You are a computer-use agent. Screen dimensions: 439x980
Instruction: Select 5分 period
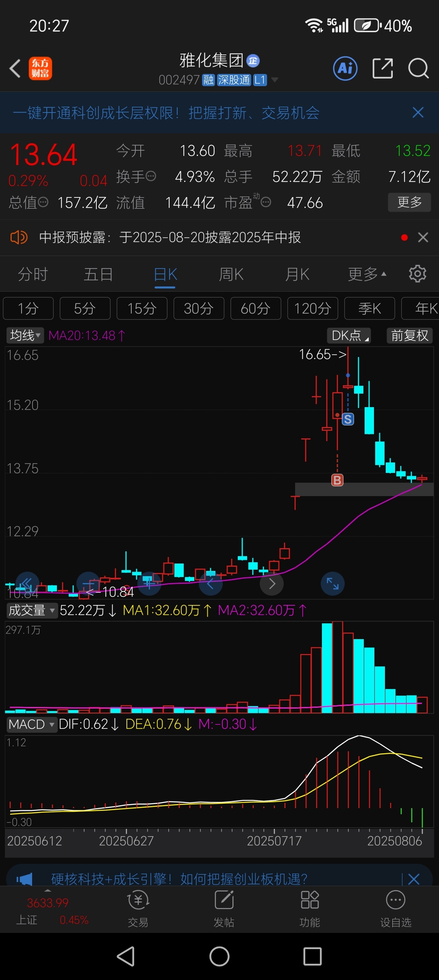(85, 308)
